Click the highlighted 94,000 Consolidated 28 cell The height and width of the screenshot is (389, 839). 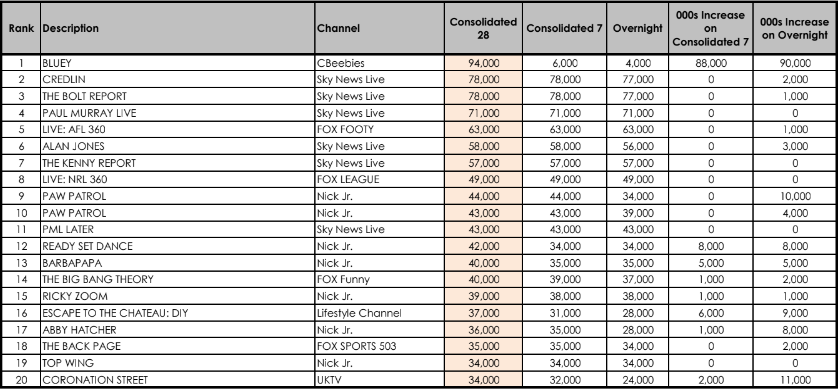click(483, 63)
